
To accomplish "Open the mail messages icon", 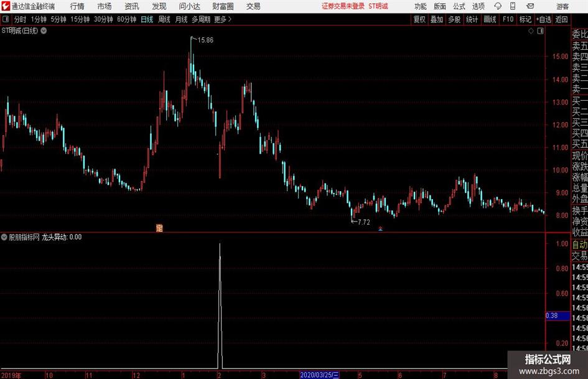I will 530,6.
